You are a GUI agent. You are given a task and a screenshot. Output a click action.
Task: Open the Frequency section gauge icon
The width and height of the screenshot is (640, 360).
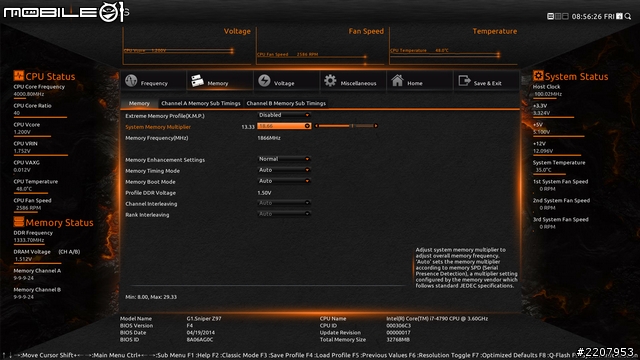[x=131, y=80]
